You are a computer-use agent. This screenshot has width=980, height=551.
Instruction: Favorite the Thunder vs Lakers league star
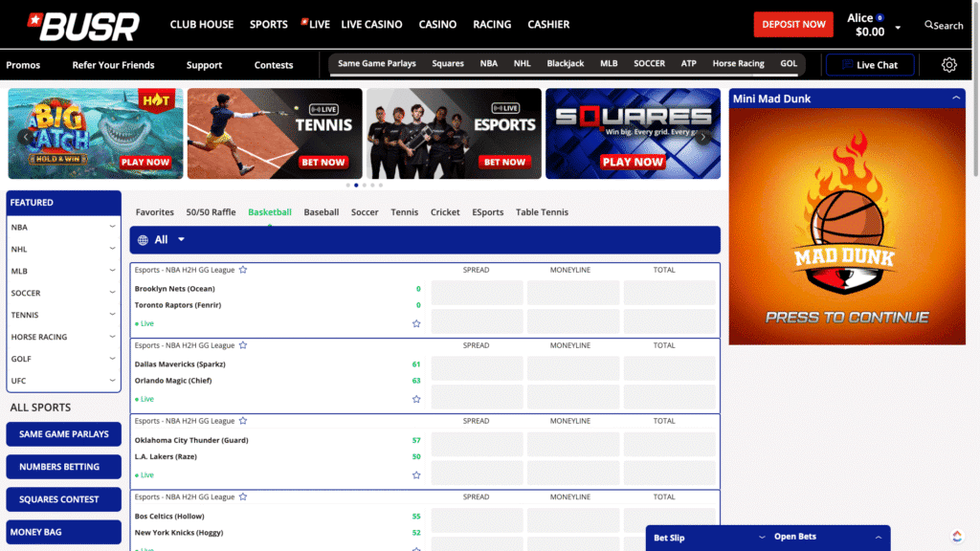[243, 421]
